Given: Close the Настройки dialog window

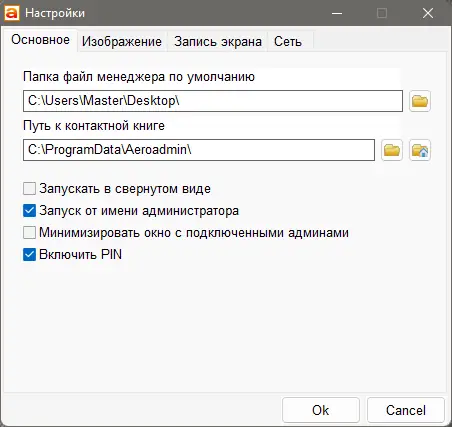Looking at the screenshot, I should tap(428, 13).
